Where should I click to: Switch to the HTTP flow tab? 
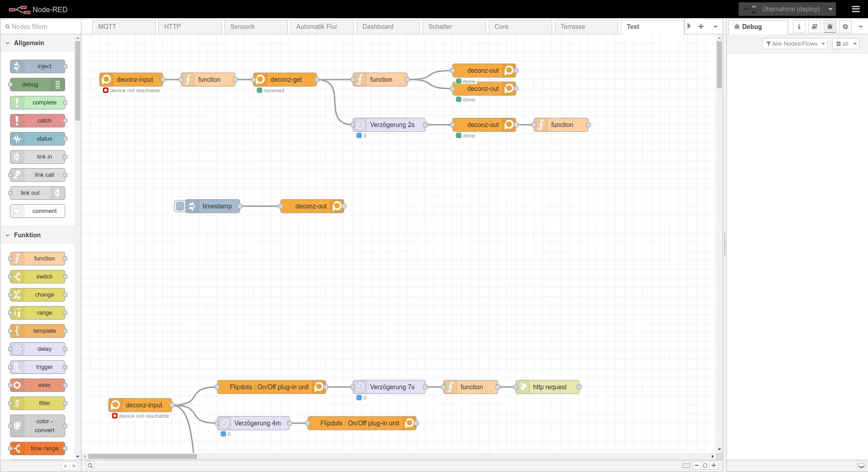pos(190,27)
